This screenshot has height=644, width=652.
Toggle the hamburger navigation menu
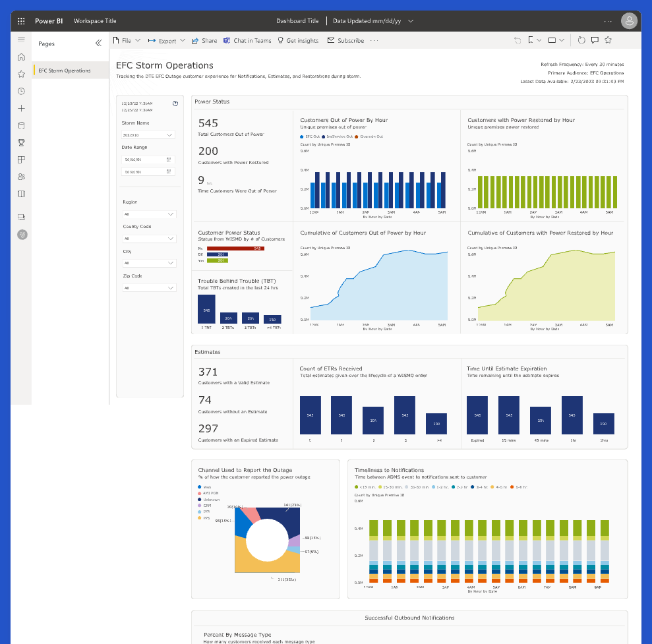[x=21, y=40]
